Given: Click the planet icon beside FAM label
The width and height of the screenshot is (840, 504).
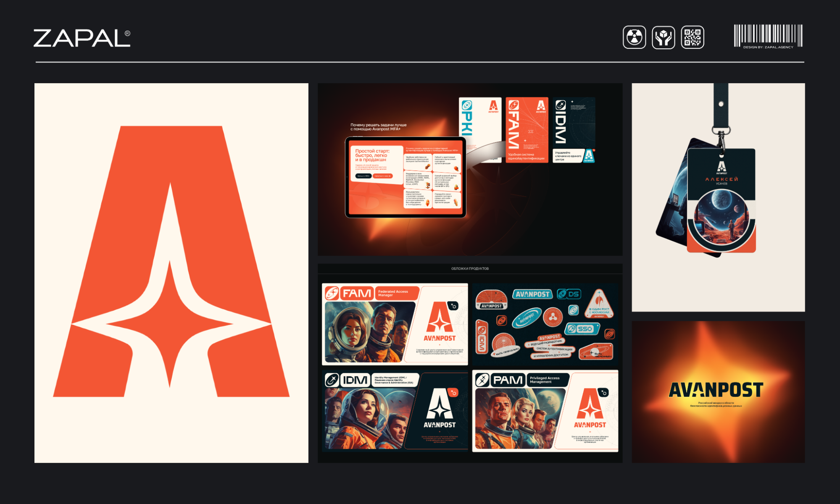Looking at the screenshot, I should [x=332, y=293].
